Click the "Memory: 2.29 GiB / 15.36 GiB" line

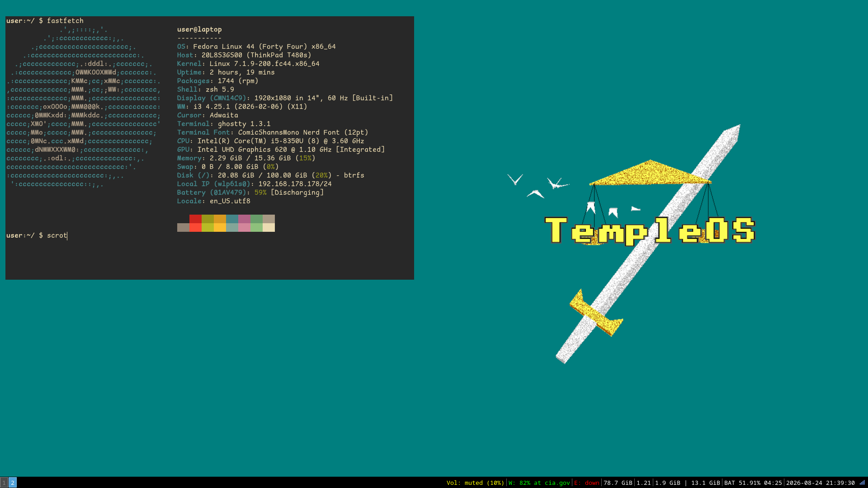246,158
